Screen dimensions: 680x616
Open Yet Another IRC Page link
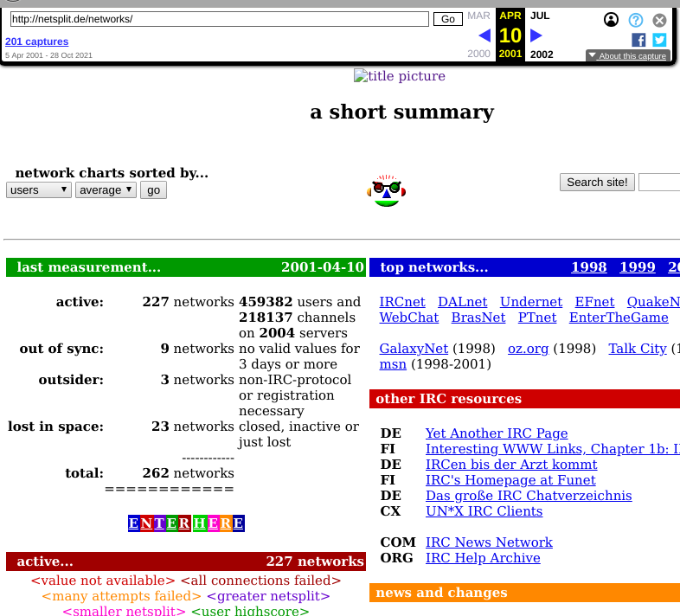497,433
